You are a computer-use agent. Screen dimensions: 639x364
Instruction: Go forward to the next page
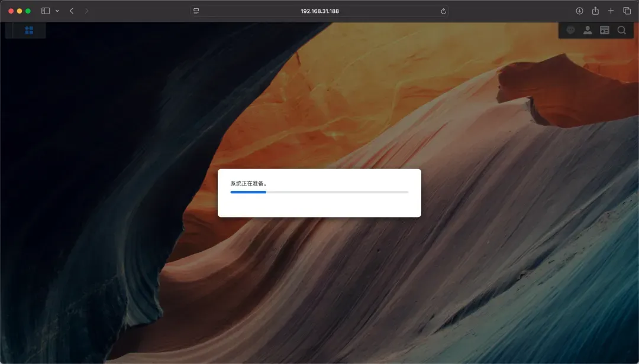pyautogui.click(x=86, y=11)
